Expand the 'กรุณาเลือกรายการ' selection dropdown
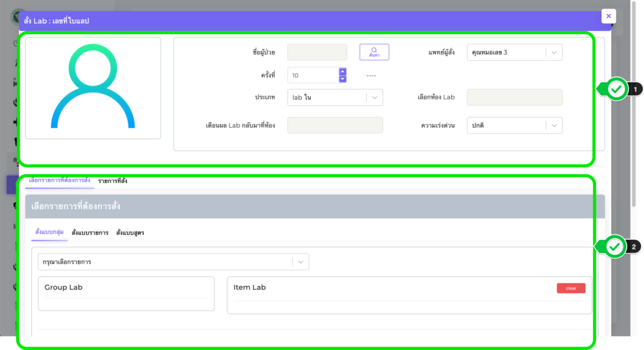Screen dimensions: 644x350 pos(301,261)
